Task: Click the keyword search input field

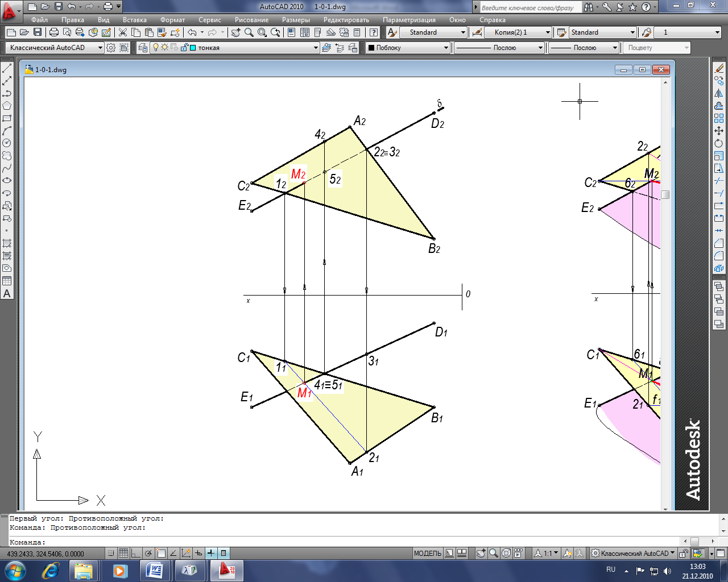Action: point(529,7)
